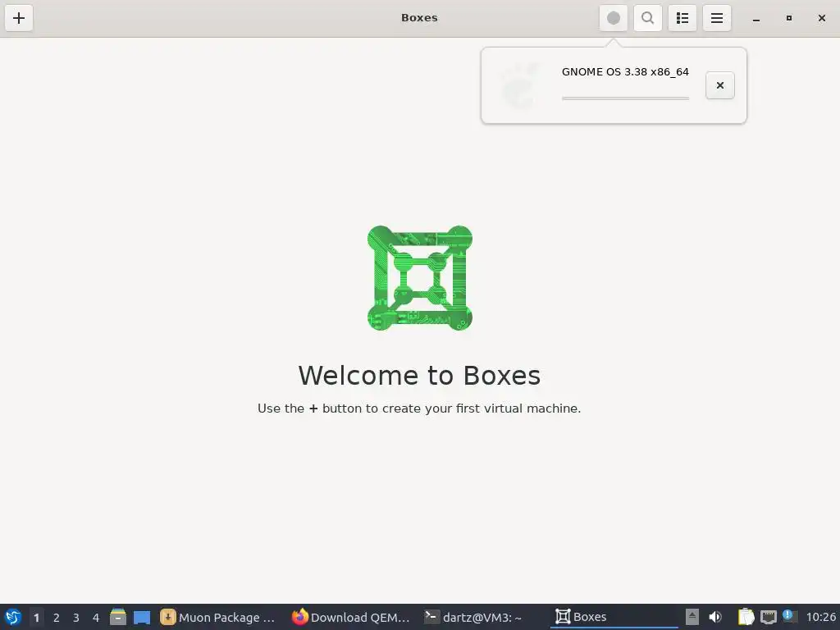The height and width of the screenshot is (630, 840).
Task: Cancel the GNOME OS 3.38 download
Action: tap(720, 85)
